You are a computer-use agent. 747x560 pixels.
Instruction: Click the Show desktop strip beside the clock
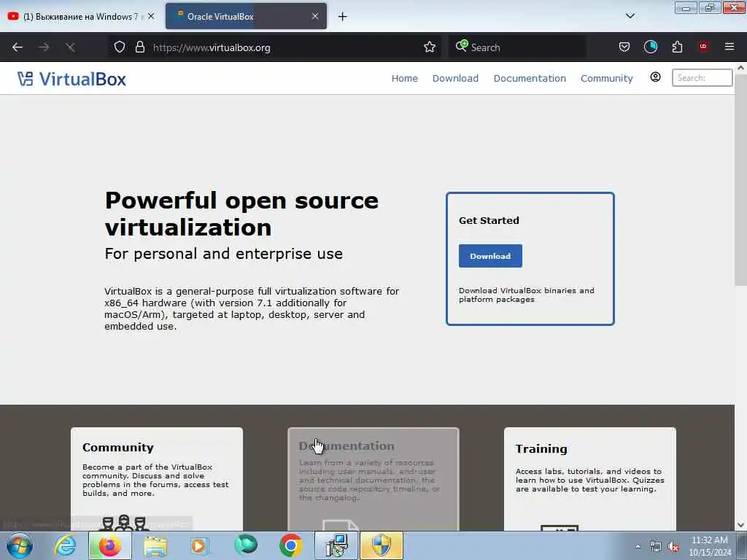click(x=742, y=545)
